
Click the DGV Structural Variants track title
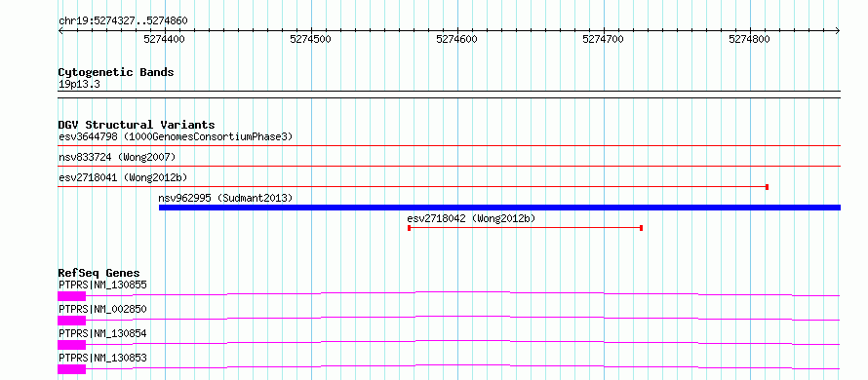(137, 125)
